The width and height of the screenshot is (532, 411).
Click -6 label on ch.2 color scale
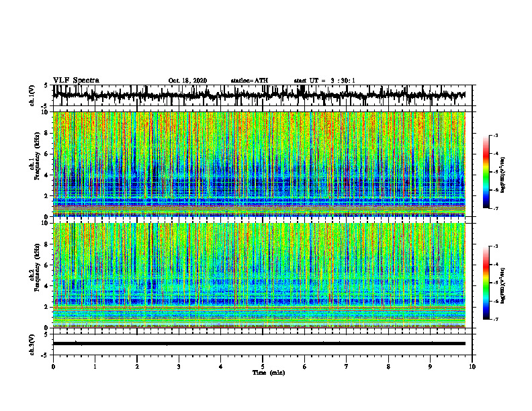coord(496,301)
